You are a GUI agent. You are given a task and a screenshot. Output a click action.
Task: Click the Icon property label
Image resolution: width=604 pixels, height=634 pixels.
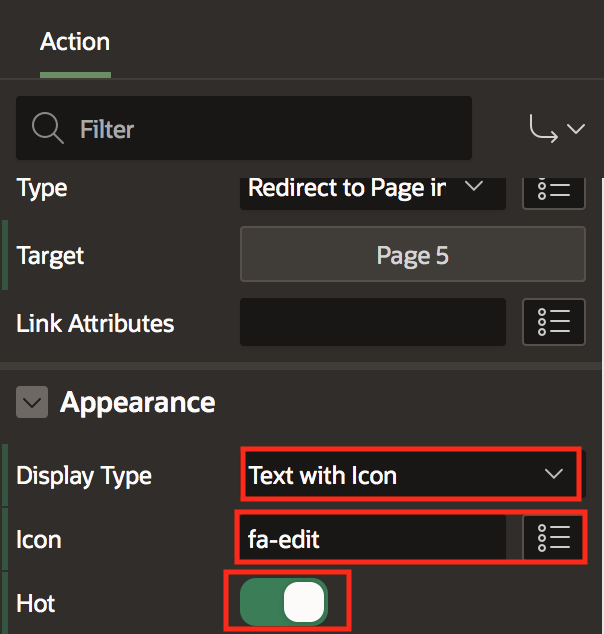click(x=39, y=539)
